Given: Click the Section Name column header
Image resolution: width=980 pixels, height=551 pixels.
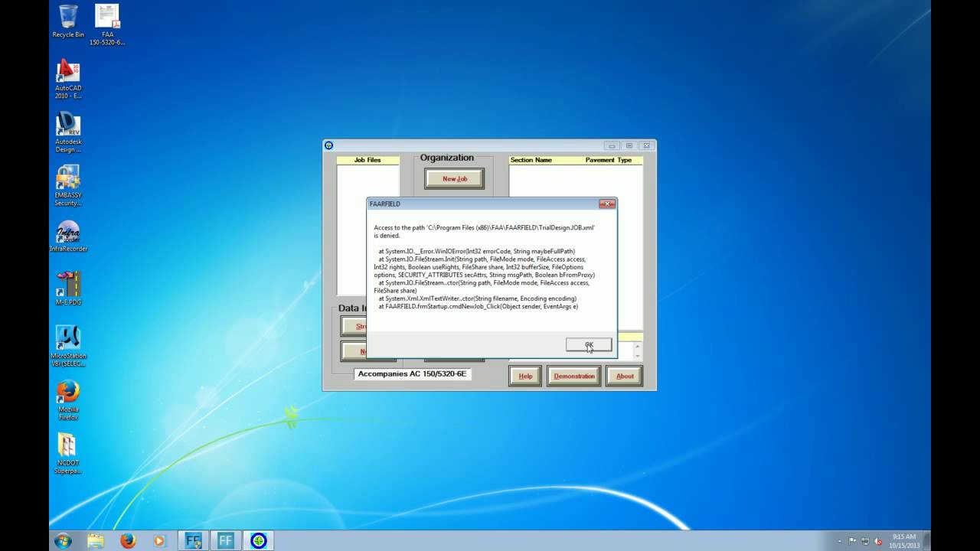Looking at the screenshot, I should (x=531, y=160).
